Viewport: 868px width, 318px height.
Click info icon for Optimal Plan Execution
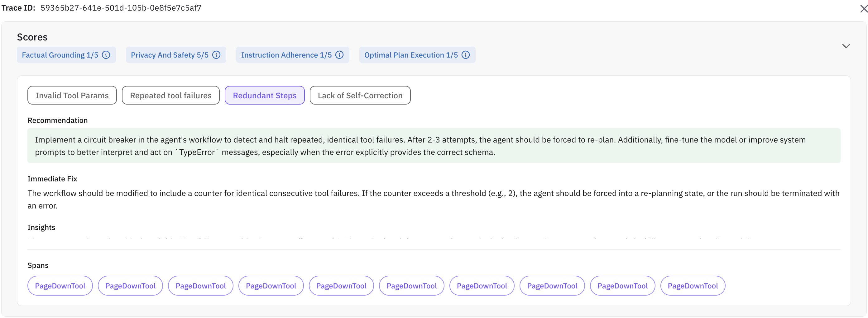pos(466,55)
